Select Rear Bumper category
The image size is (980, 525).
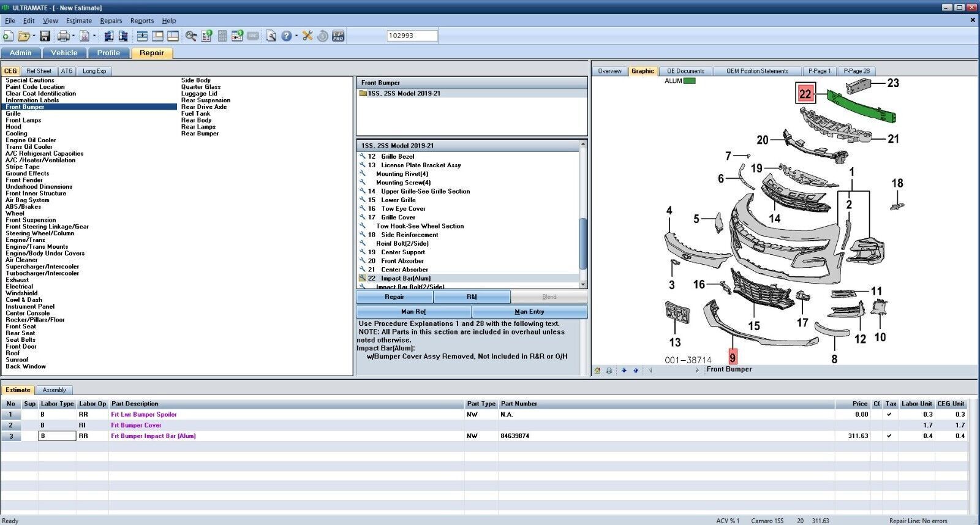point(200,134)
